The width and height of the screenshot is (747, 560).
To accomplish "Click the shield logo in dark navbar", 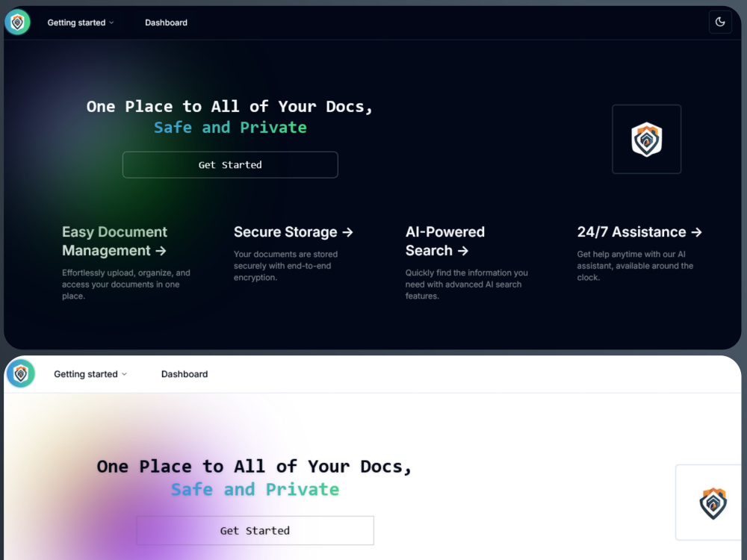I will [18, 22].
